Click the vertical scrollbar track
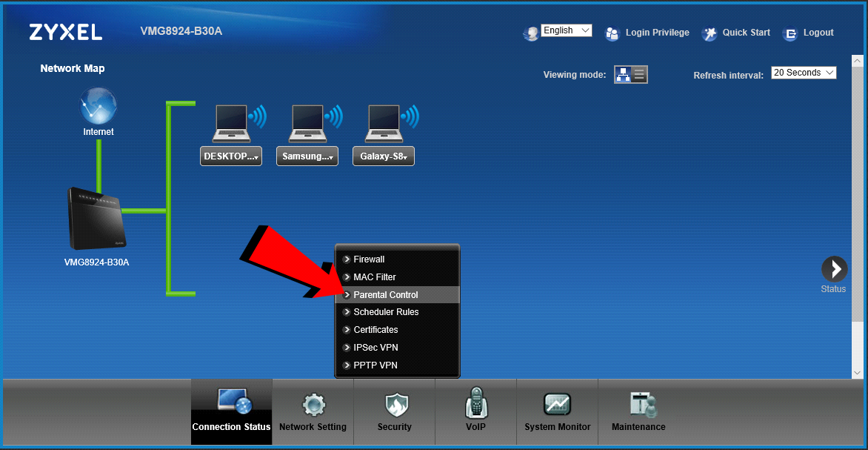 (858, 343)
